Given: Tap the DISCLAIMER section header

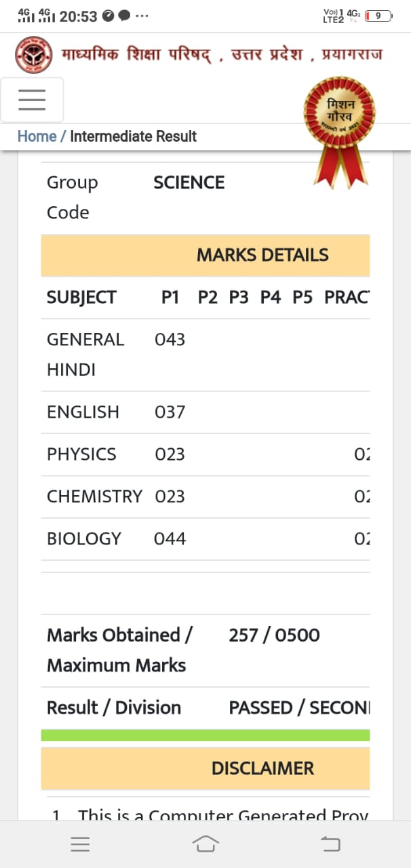Looking at the screenshot, I should click(x=262, y=768).
